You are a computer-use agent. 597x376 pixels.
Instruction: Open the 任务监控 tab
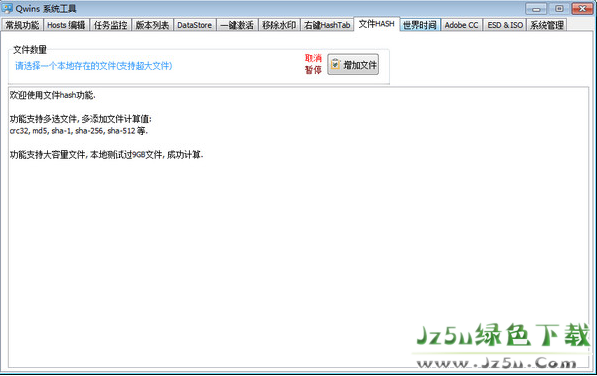(x=110, y=25)
